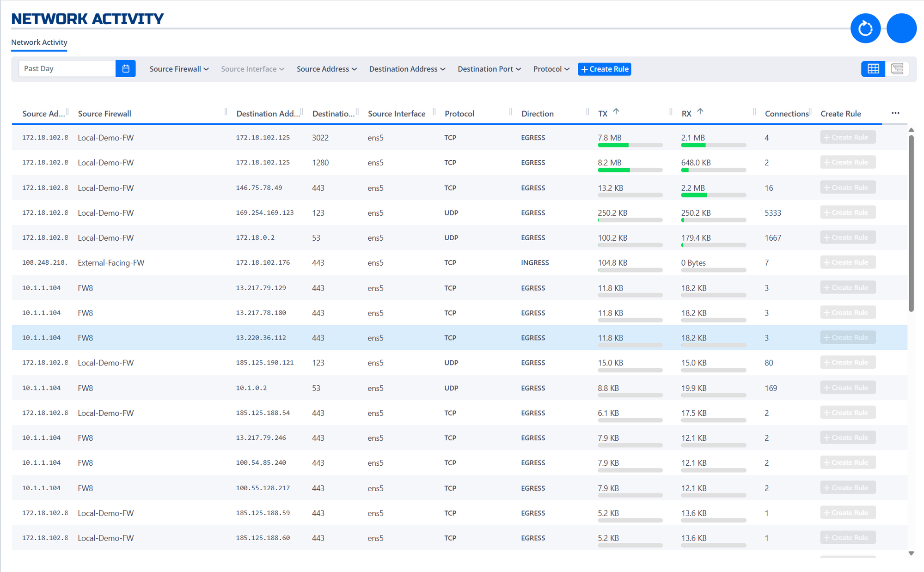Click the Source Ad... column header

point(43,114)
